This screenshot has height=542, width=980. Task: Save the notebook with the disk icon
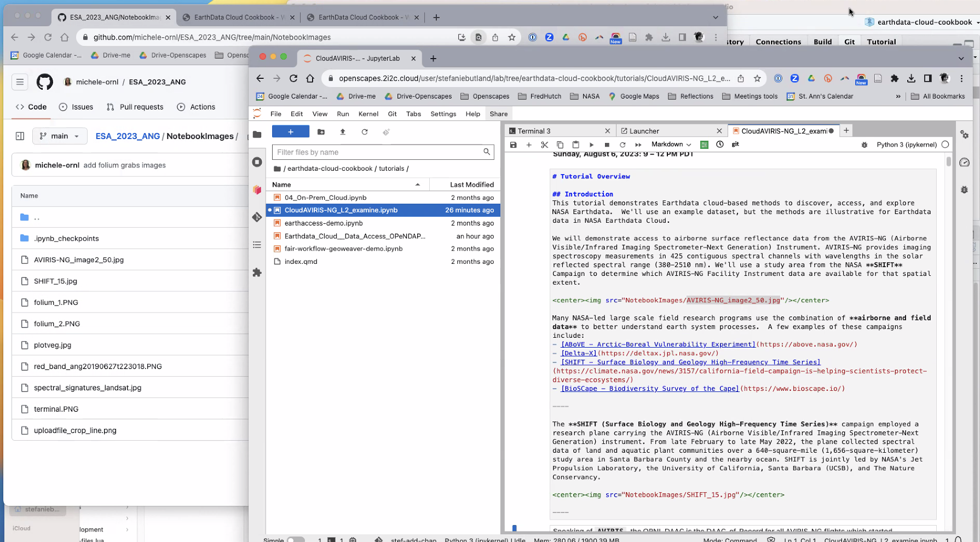[x=513, y=145]
